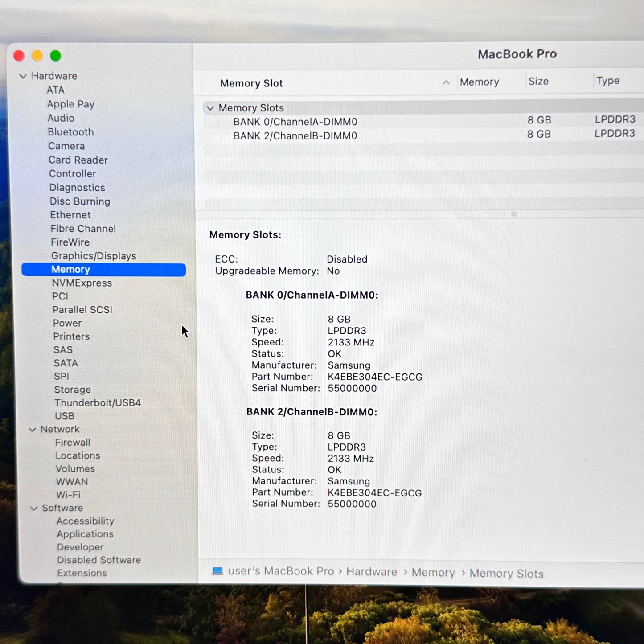View Ethernet hardware info
This screenshot has width=644, height=644.
pyautogui.click(x=70, y=215)
